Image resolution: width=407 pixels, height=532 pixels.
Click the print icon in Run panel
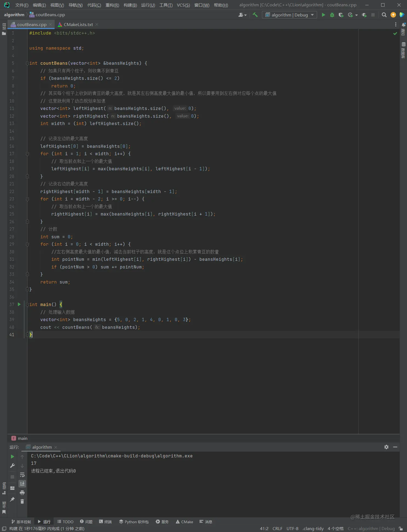pos(22,493)
